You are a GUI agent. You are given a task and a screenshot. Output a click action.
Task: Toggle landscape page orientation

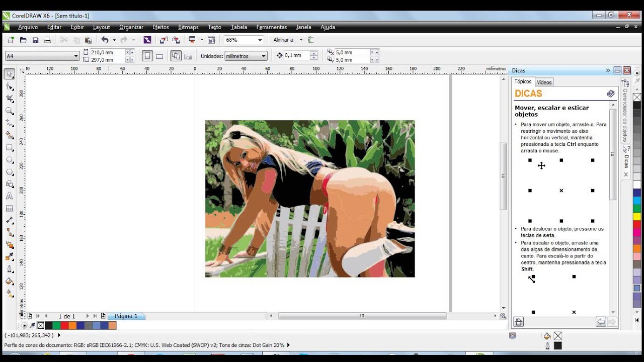click(159, 56)
